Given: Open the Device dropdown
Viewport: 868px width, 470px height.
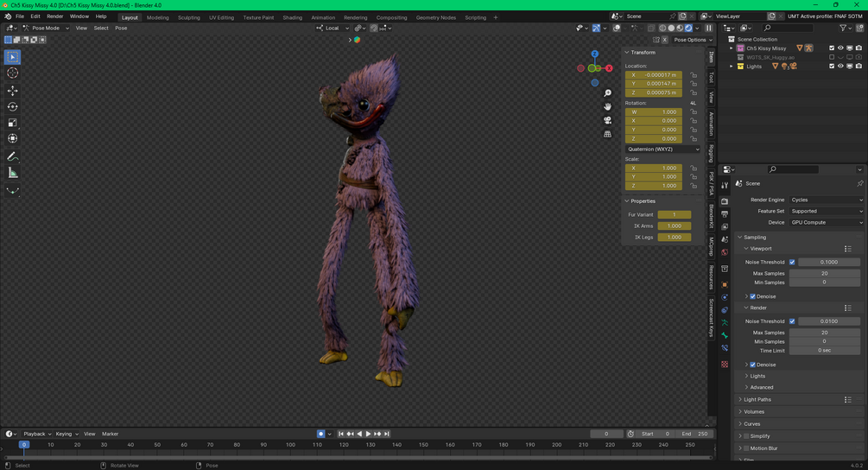Looking at the screenshot, I should point(827,223).
